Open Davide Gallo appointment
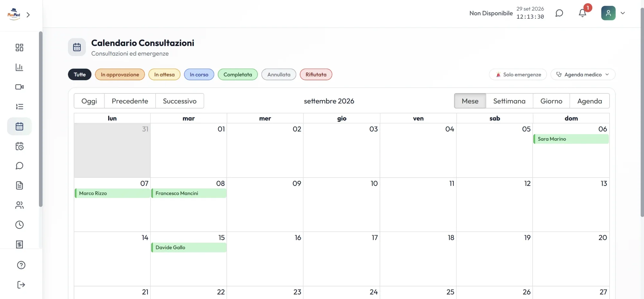This screenshot has width=644, height=299. 189,247
